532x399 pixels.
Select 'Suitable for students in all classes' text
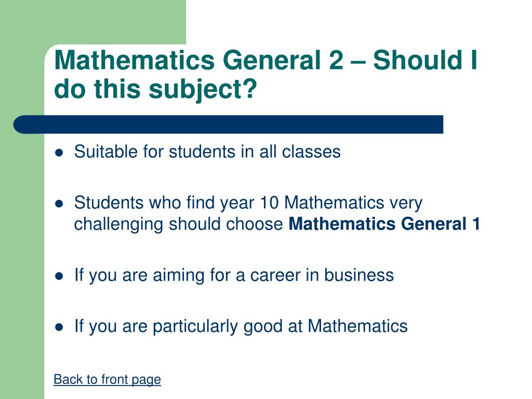pyautogui.click(x=207, y=151)
